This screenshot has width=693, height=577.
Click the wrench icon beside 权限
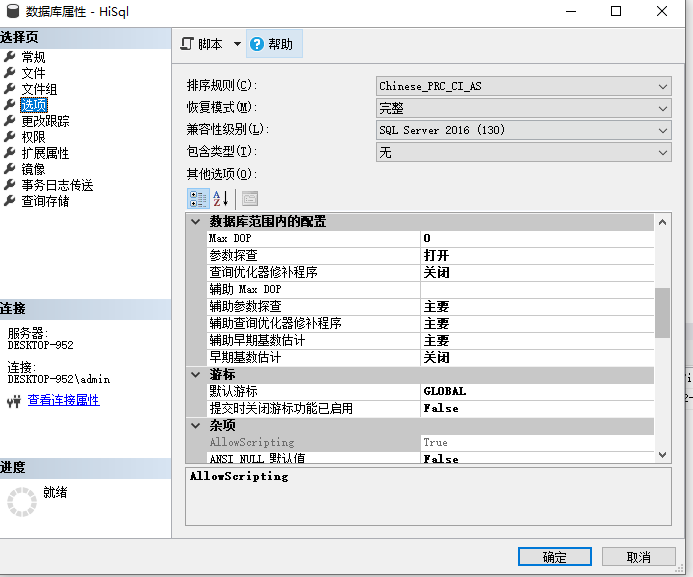tap(10, 137)
